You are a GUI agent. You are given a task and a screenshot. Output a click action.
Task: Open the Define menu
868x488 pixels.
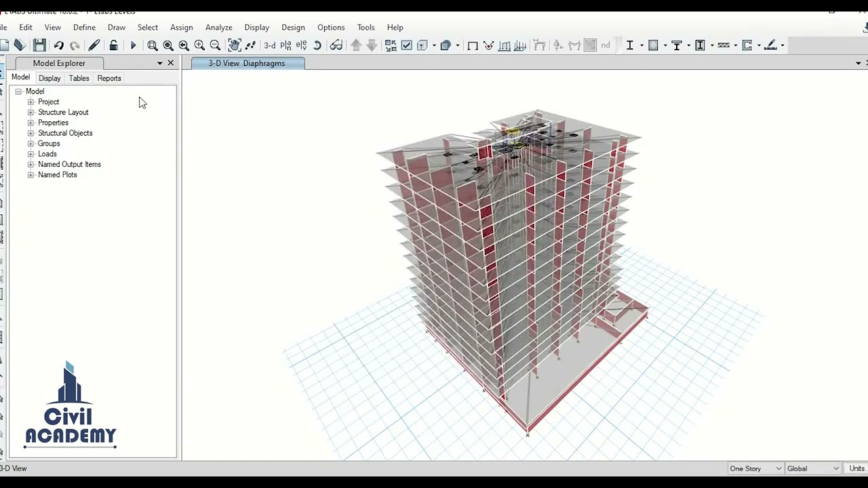[84, 27]
